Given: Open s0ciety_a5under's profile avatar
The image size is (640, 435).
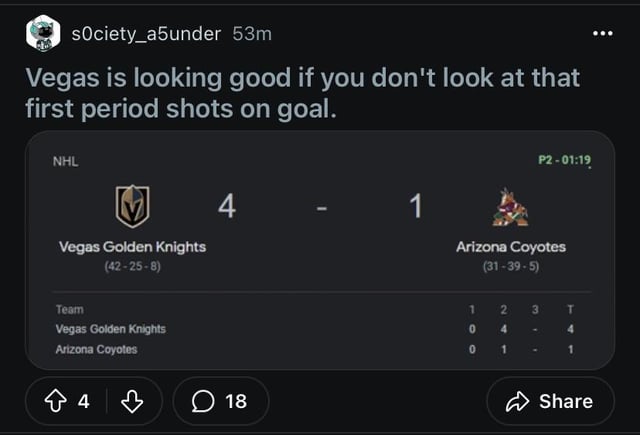Looking at the screenshot, I should pos(43,33).
